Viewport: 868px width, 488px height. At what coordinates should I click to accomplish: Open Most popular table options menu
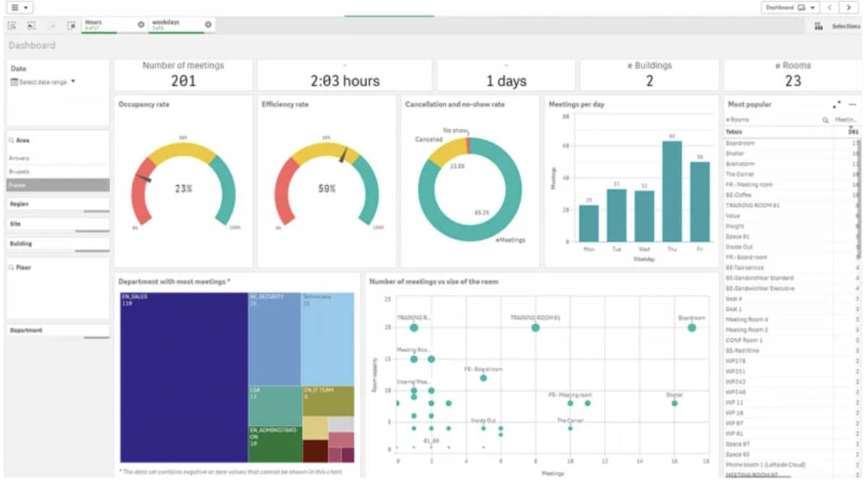tap(853, 104)
